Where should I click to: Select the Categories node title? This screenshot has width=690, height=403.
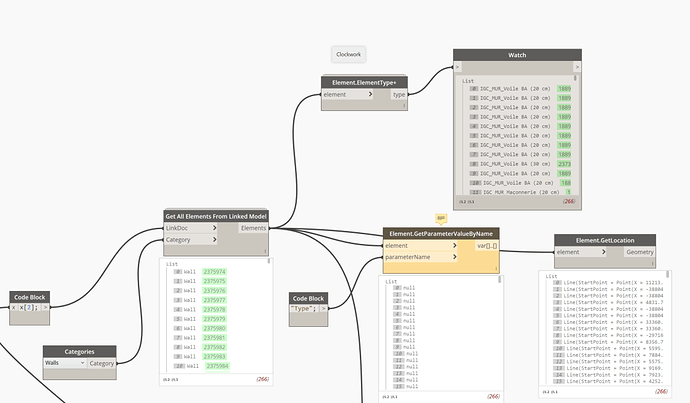point(80,352)
